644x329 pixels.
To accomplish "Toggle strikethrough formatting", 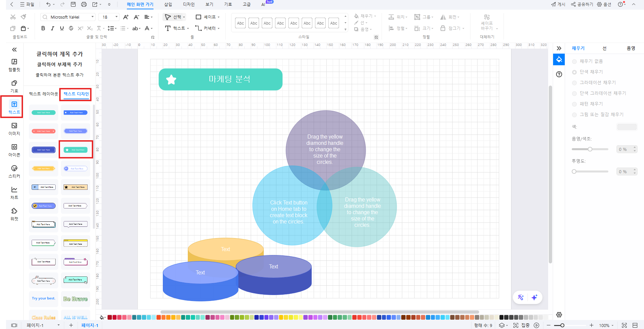I will (71, 28).
